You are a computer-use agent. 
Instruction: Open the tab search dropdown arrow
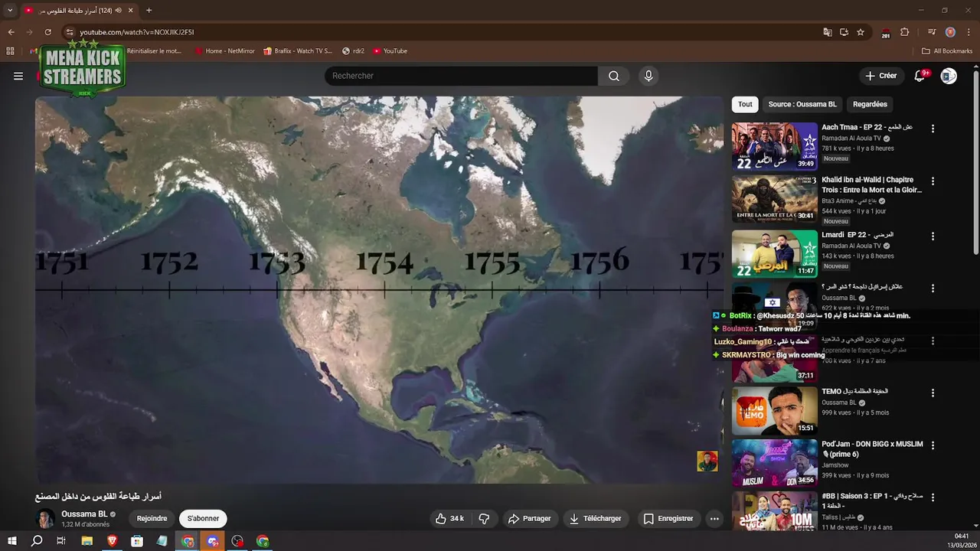(10, 10)
